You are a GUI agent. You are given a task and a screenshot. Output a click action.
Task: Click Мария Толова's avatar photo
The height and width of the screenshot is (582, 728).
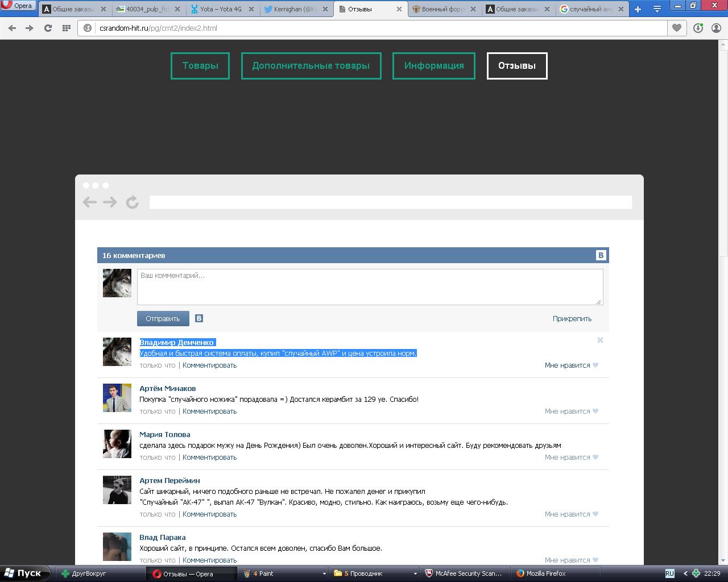[x=117, y=444]
